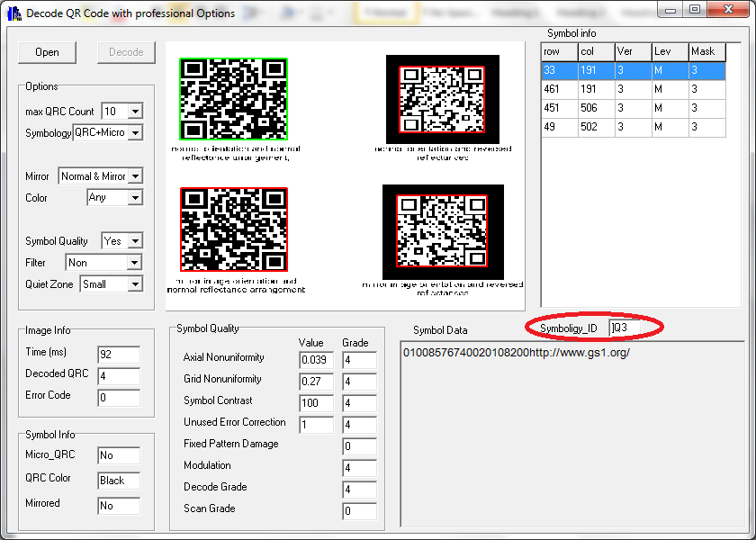
Task: Click the Scan Grade field
Action: pos(359,510)
